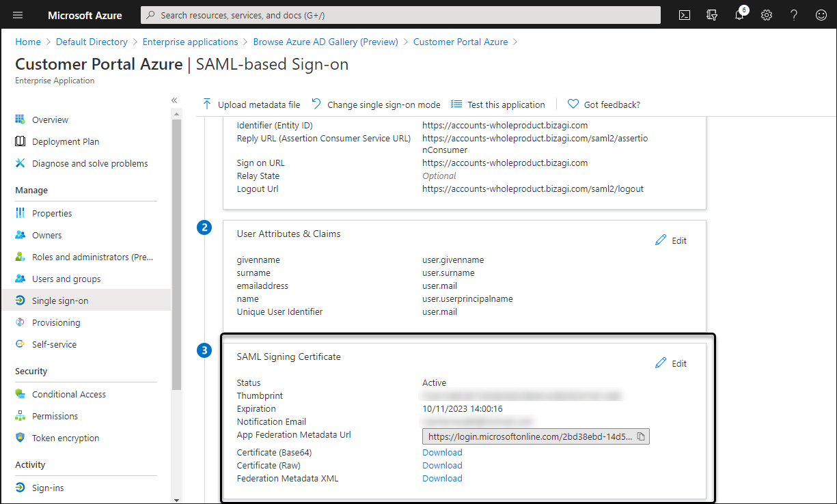This screenshot has width=837, height=504.
Task: Click the Token encryption icon
Action: [20, 438]
